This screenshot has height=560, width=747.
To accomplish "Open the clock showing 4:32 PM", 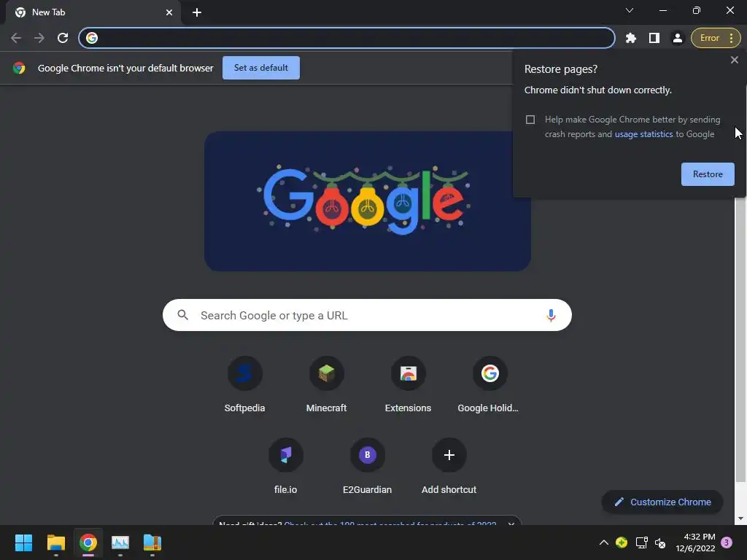I will point(695,542).
